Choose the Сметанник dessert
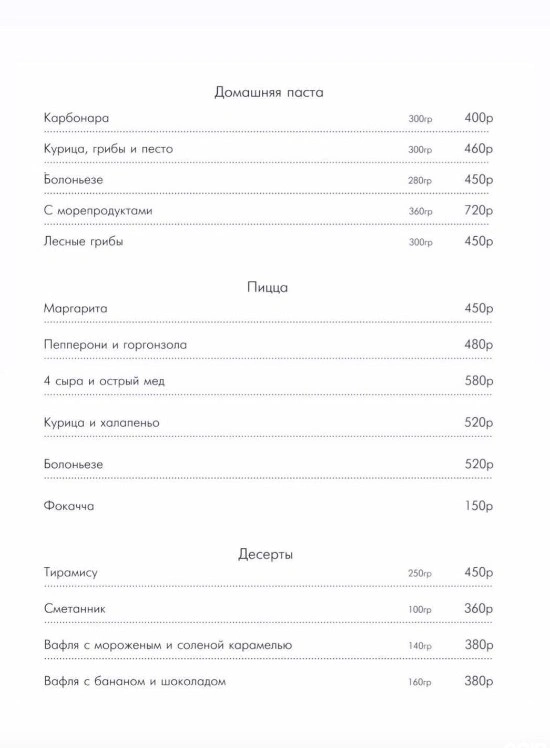 [x=74, y=609]
